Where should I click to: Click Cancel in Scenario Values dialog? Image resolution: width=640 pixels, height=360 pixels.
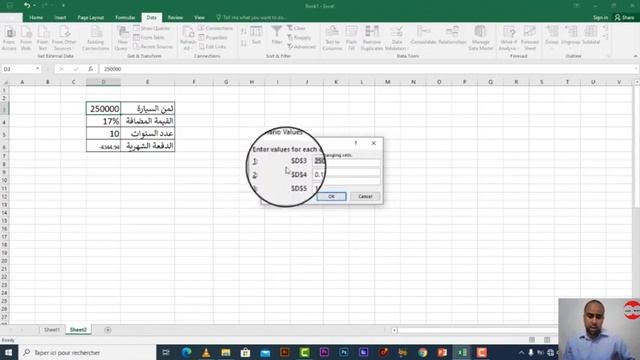(365, 196)
